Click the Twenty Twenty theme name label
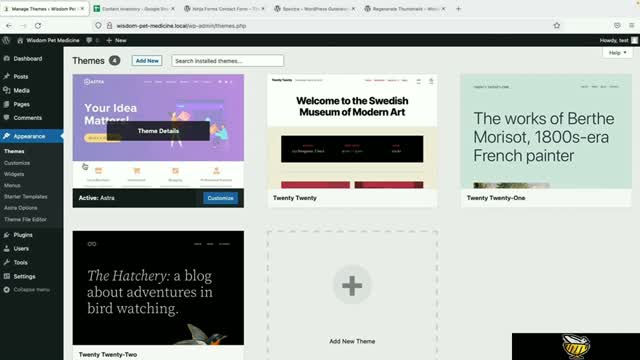The height and width of the screenshot is (360, 640). [295, 198]
